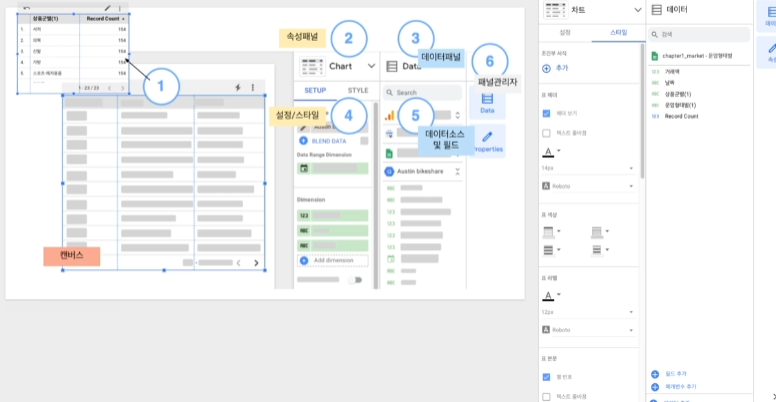Screen dimensions: 776x402
Task: Open the 표 헤더 font color picker
Action: [551, 151]
